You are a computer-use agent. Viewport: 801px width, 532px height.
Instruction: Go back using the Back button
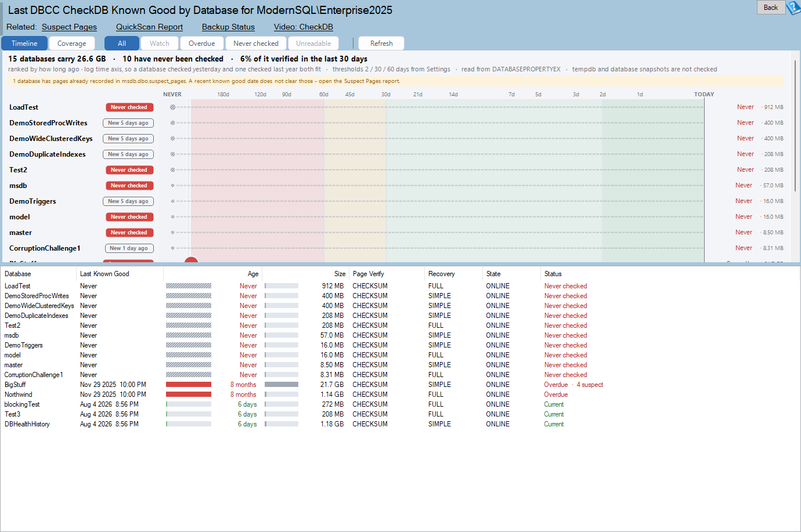point(771,8)
